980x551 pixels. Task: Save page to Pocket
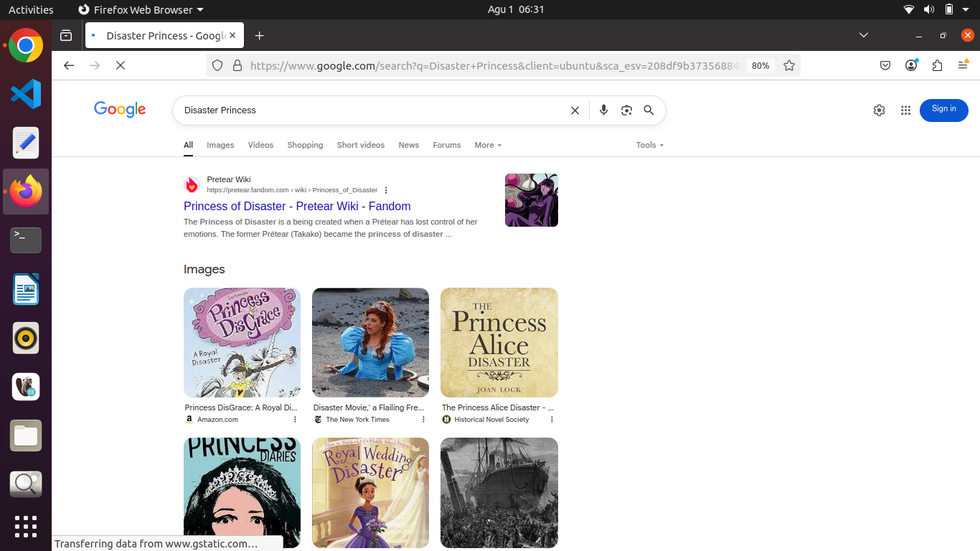click(x=885, y=65)
